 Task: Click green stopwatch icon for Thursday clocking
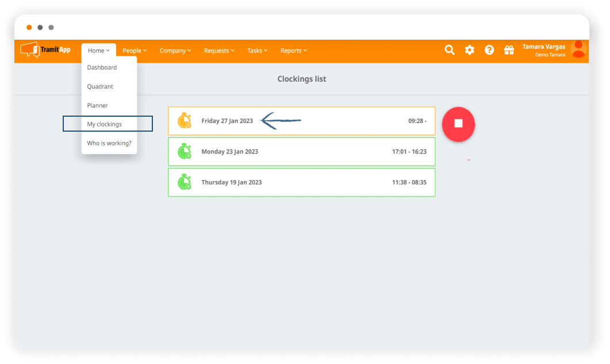(184, 182)
